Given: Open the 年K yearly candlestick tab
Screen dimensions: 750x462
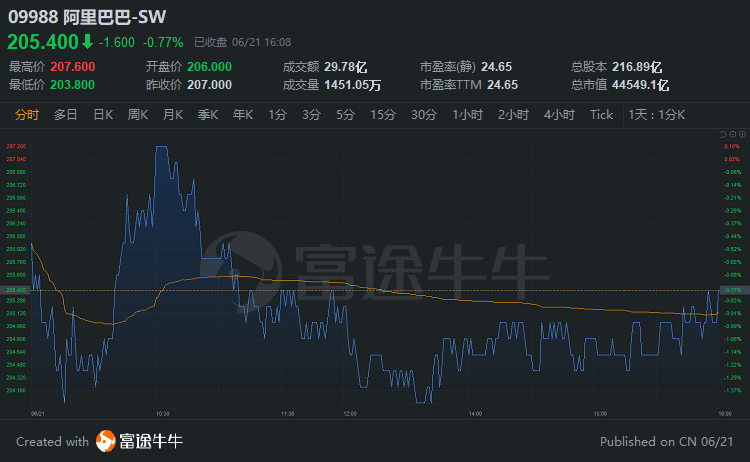Looking at the screenshot, I should [243, 115].
